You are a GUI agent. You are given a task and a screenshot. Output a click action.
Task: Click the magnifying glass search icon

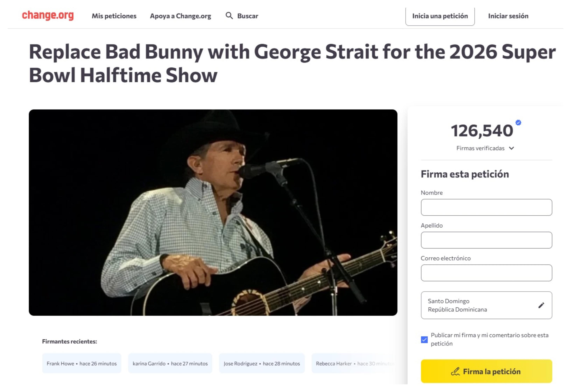pyautogui.click(x=229, y=16)
